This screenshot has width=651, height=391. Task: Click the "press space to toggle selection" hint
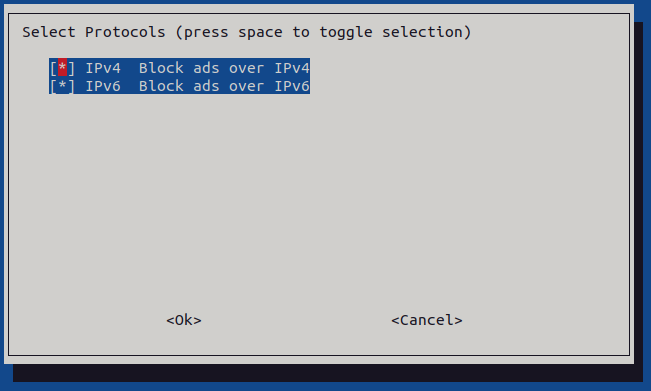tap(323, 32)
